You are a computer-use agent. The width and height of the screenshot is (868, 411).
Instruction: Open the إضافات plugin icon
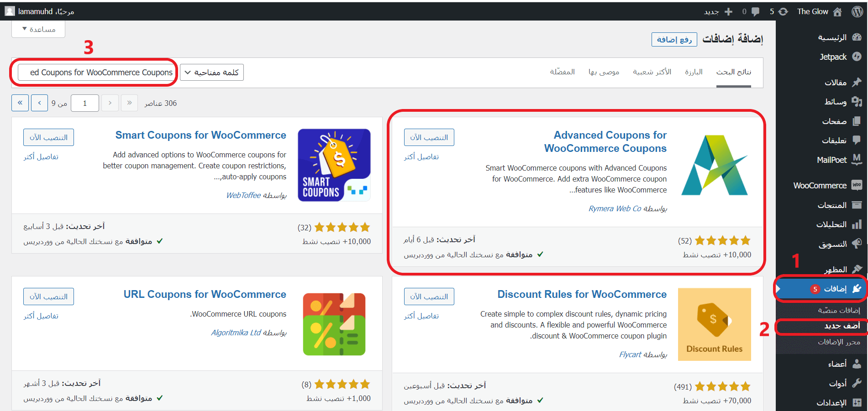click(x=857, y=288)
